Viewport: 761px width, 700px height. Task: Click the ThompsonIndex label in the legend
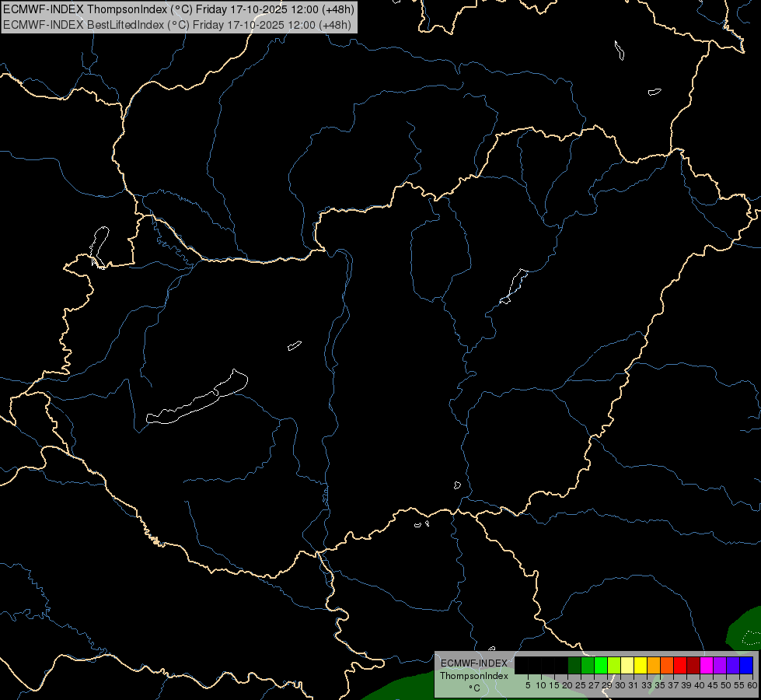(473, 676)
